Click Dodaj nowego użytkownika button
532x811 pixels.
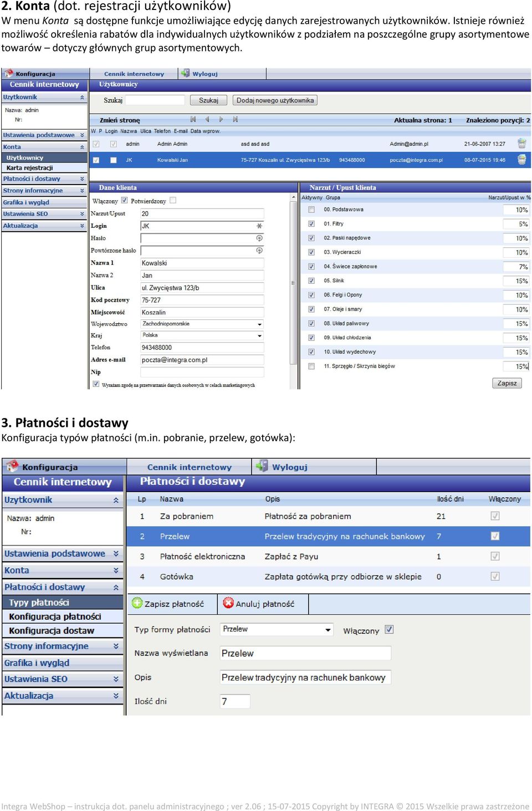[x=275, y=100]
